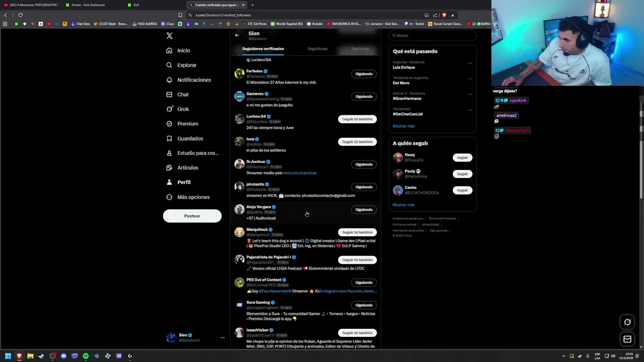Open Gamevox's profile avatar
644x362 pixels.
point(239,96)
